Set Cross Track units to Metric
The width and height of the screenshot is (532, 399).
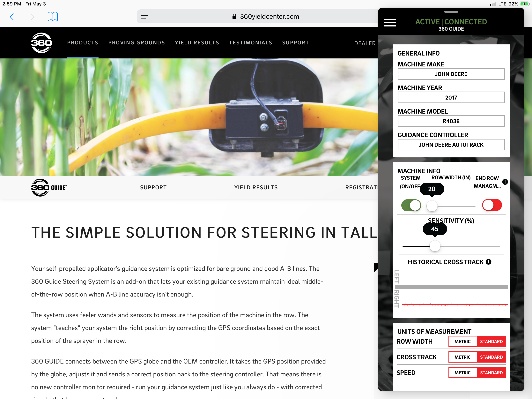point(462,357)
